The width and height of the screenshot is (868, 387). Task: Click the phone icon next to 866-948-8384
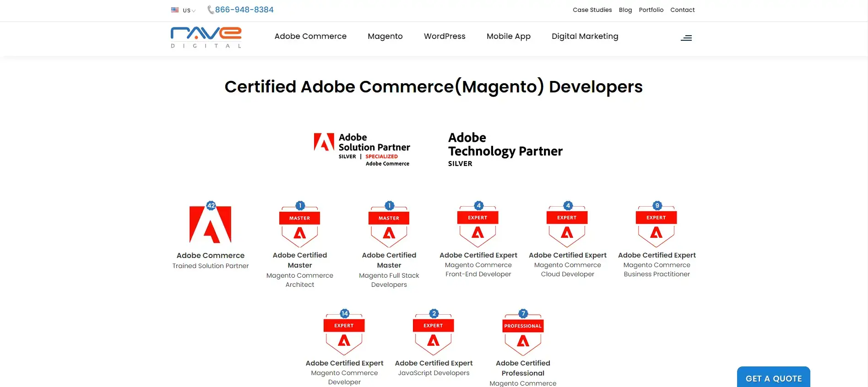tap(211, 10)
